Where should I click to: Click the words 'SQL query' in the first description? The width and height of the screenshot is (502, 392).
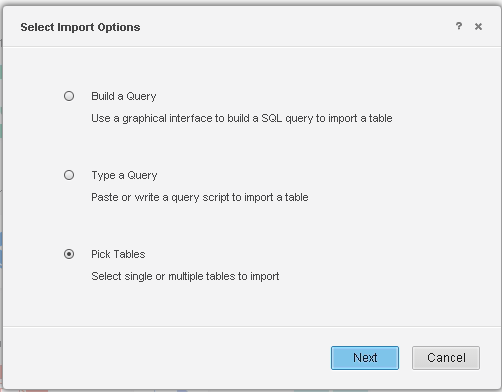point(287,118)
